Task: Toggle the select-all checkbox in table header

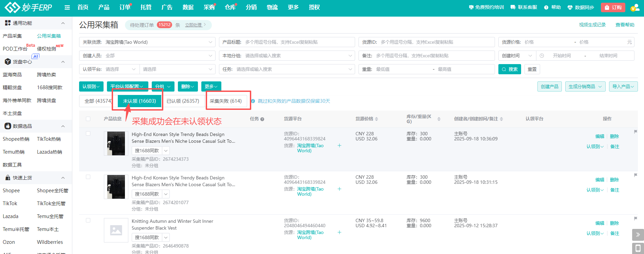Action: (88, 119)
